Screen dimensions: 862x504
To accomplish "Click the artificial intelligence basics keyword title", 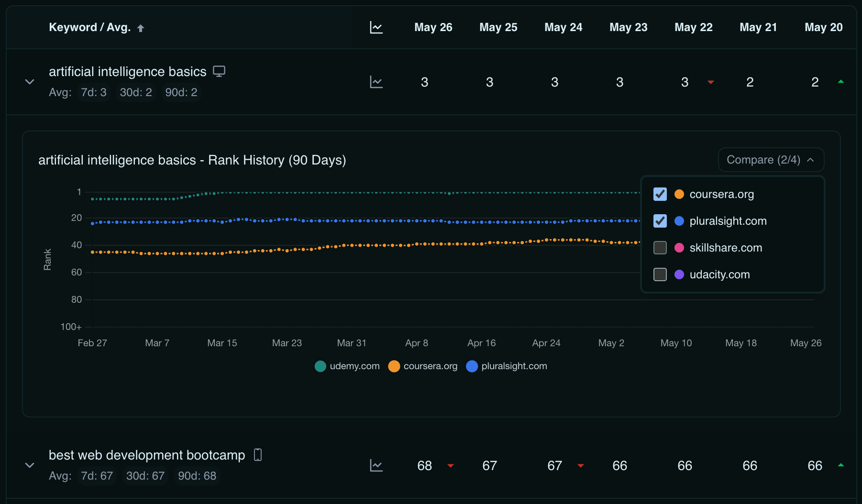I will (128, 72).
